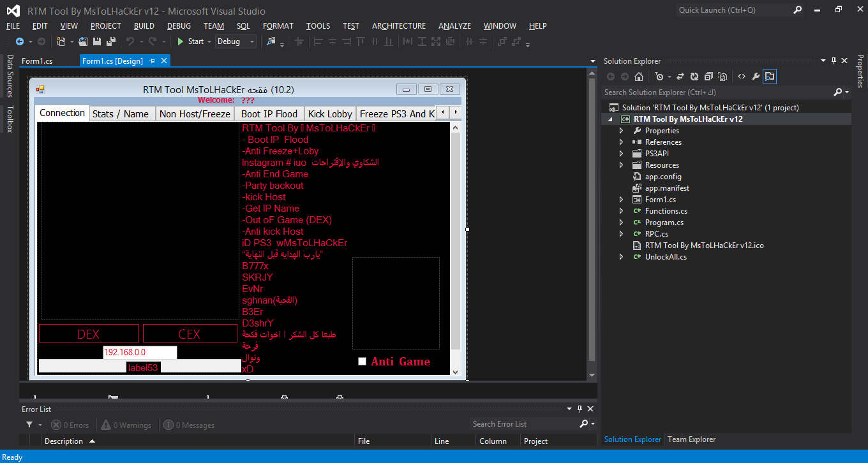Screen dimensions: 868x463
Task: Select the Stats / Name tab in the form
Action: point(121,114)
